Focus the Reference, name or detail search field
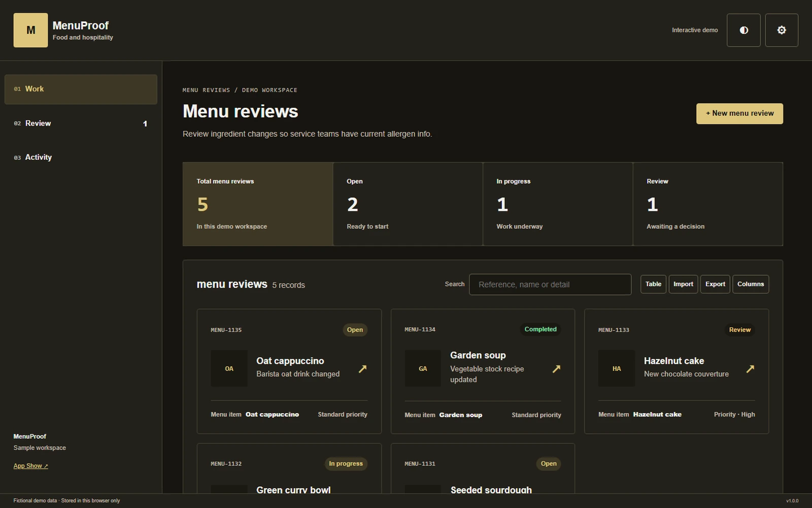The height and width of the screenshot is (508, 812). (550, 284)
